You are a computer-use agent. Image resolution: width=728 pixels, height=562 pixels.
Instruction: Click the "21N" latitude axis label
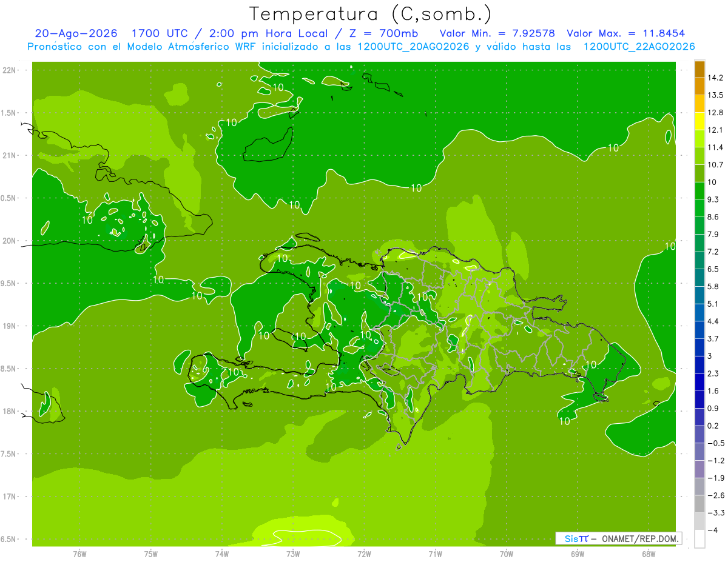(x=10, y=155)
